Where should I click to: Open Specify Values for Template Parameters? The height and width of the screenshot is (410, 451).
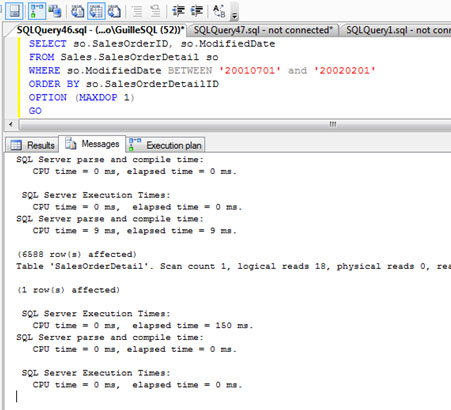click(x=219, y=11)
